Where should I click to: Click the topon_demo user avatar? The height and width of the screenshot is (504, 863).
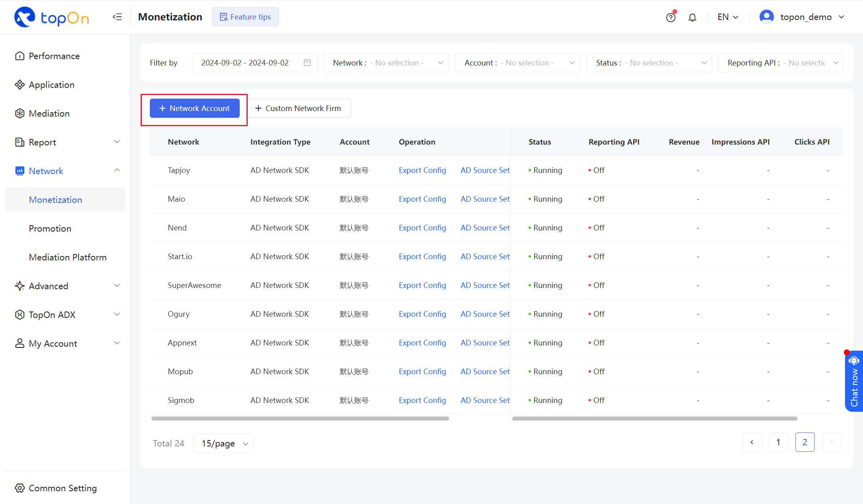pos(766,17)
